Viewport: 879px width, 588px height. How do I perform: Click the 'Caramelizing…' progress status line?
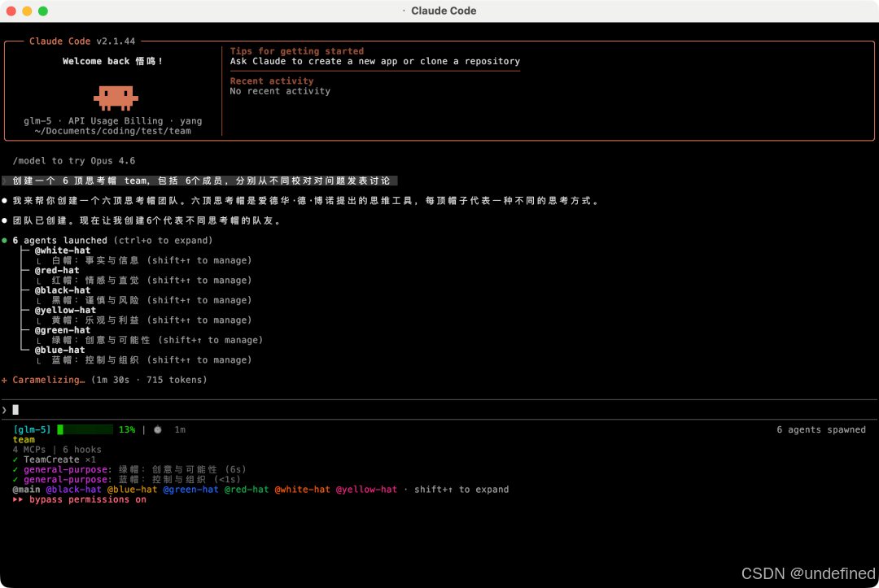(x=104, y=380)
